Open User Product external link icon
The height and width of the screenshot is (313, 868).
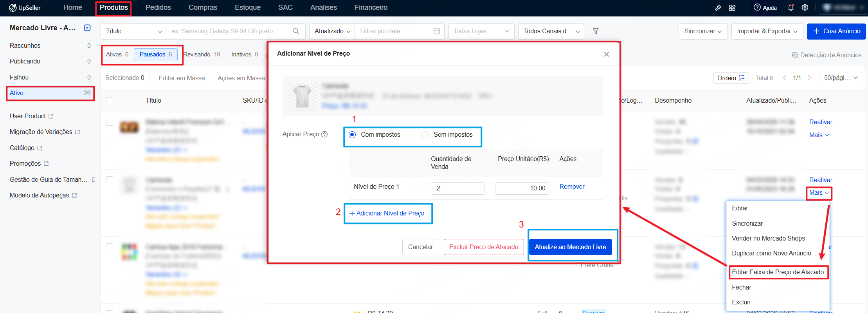[51, 116]
